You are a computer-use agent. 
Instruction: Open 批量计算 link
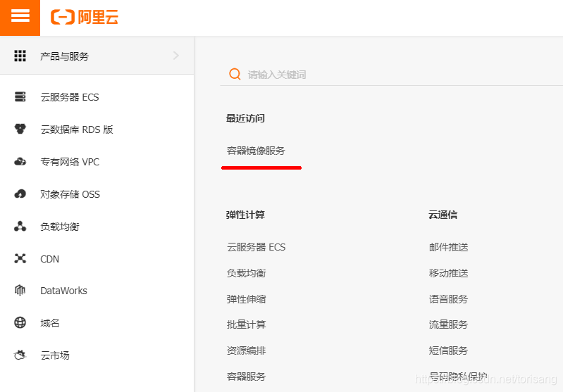click(x=247, y=324)
